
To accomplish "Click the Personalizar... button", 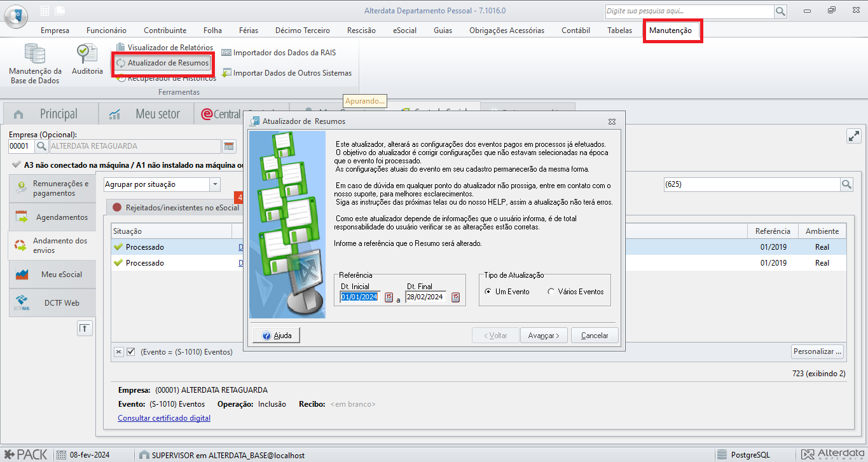I will pyautogui.click(x=818, y=351).
